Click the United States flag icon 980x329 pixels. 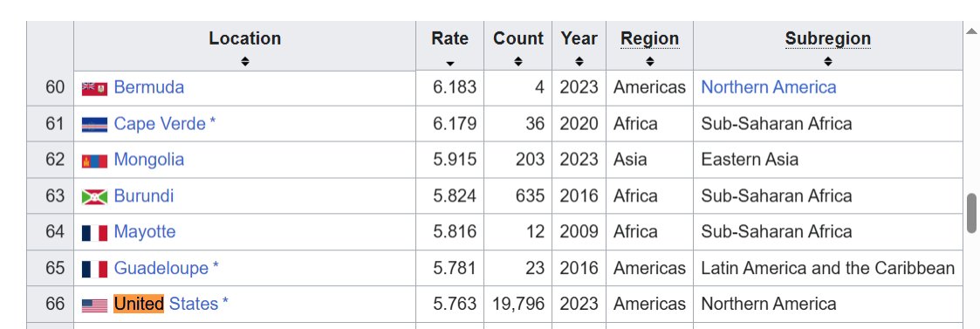click(94, 305)
